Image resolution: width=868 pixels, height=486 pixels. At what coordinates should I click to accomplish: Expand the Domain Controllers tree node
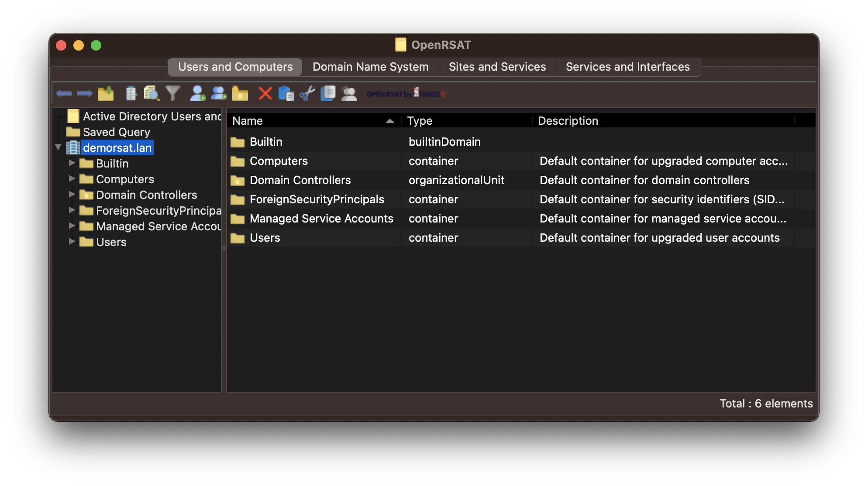(x=72, y=195)
